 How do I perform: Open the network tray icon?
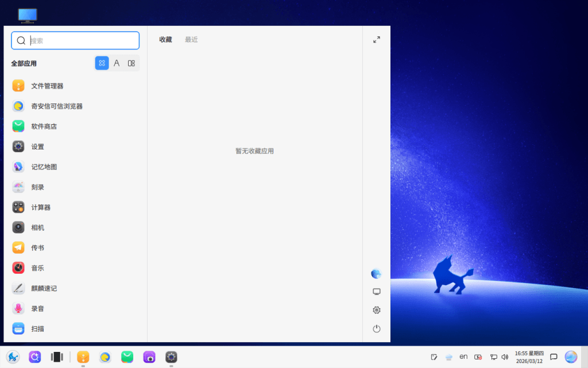(x=493, y=357)
